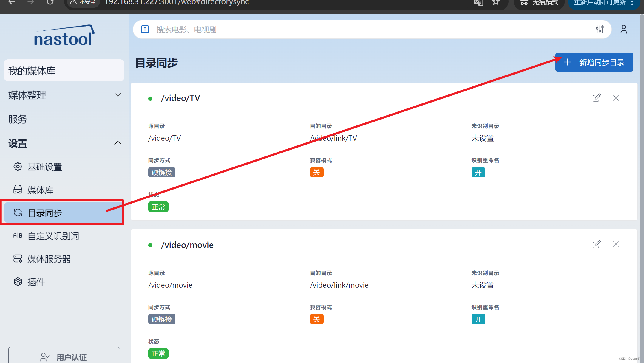Reload the browser page

click(50, 2)
